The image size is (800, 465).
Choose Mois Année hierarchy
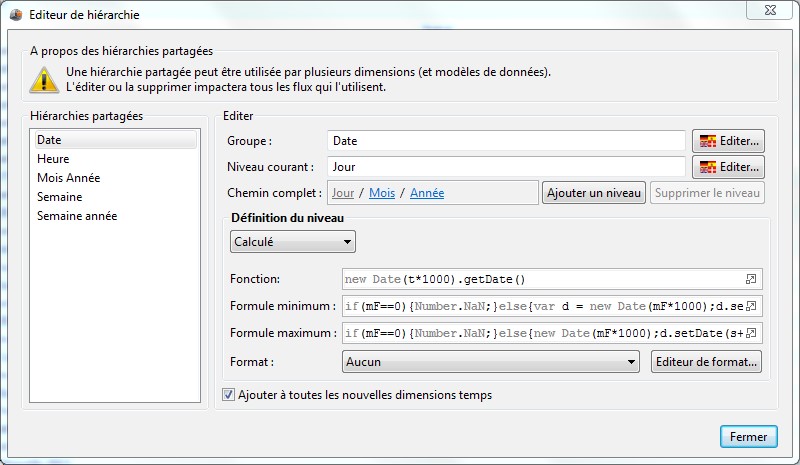68,178
